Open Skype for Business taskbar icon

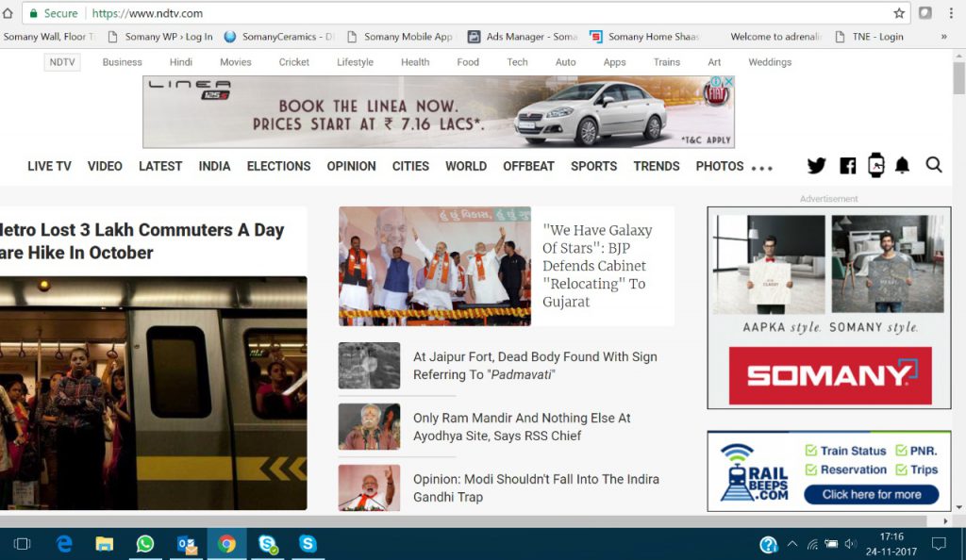click(x=267, y=544)
